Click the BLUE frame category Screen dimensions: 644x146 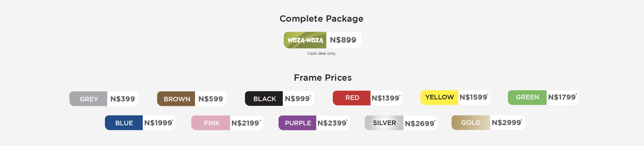coord(124,123)
